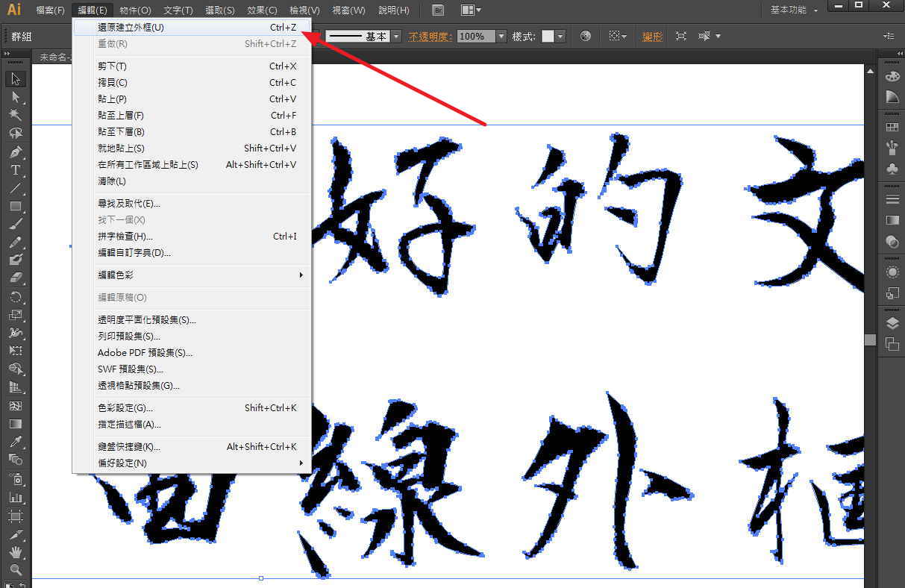Open the control panel options menu
This screenshot has height=588, width=905.
click(x=889, y=36)
